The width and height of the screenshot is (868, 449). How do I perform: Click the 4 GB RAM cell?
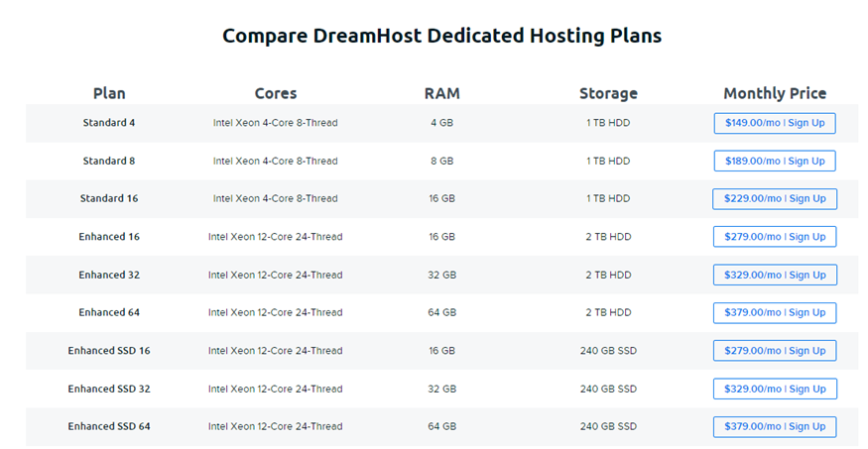coord(441,123)
